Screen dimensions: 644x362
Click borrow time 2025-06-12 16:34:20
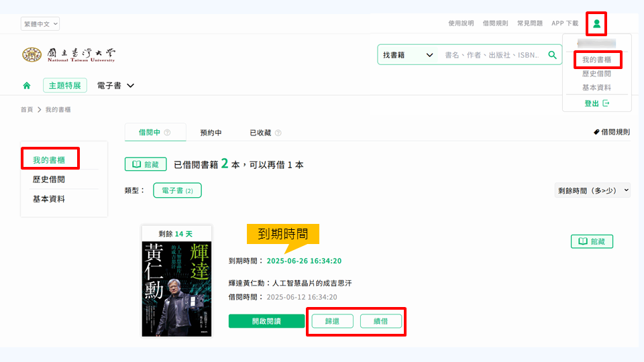pos(302,297)
